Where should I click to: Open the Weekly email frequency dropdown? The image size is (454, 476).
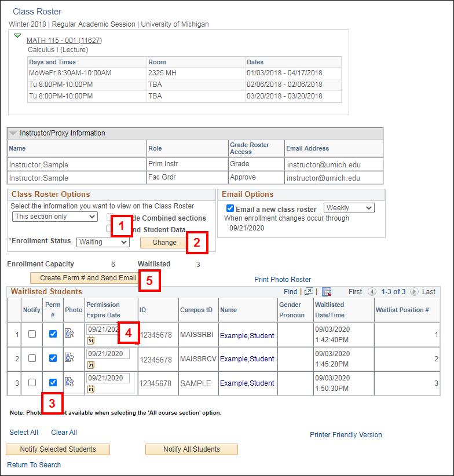pyautogui.click(x=349, y=208)
